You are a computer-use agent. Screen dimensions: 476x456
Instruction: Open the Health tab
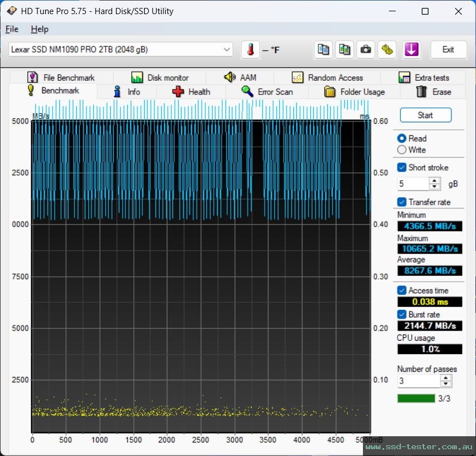191,92
